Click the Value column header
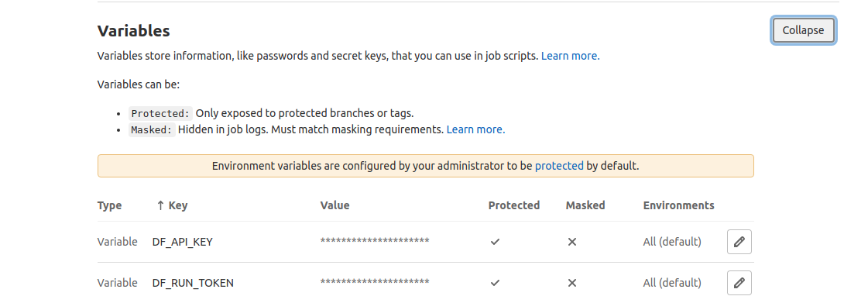868x303 pixels. [335, 205]
